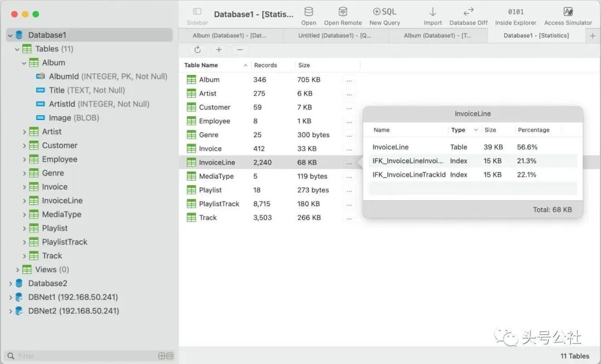The height and width of the screenshot is (364, 601).
Task: Expand the Artist table node
Action: 24,132
